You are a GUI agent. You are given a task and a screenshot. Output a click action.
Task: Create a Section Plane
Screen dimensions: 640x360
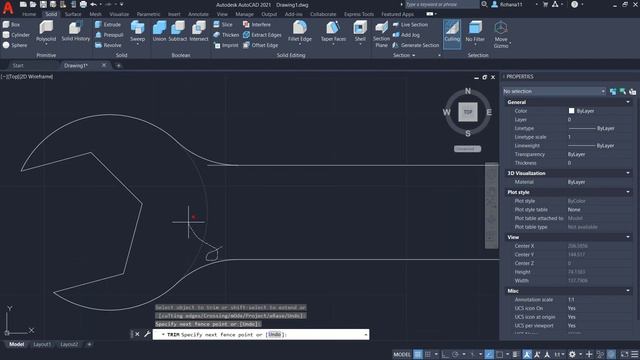pos(381,34)
